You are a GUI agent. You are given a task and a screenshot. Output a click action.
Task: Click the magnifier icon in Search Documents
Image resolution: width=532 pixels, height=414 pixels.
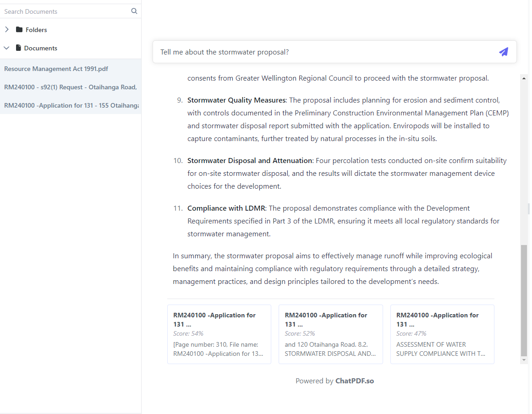pyautogui.click(x=134, y=11)
